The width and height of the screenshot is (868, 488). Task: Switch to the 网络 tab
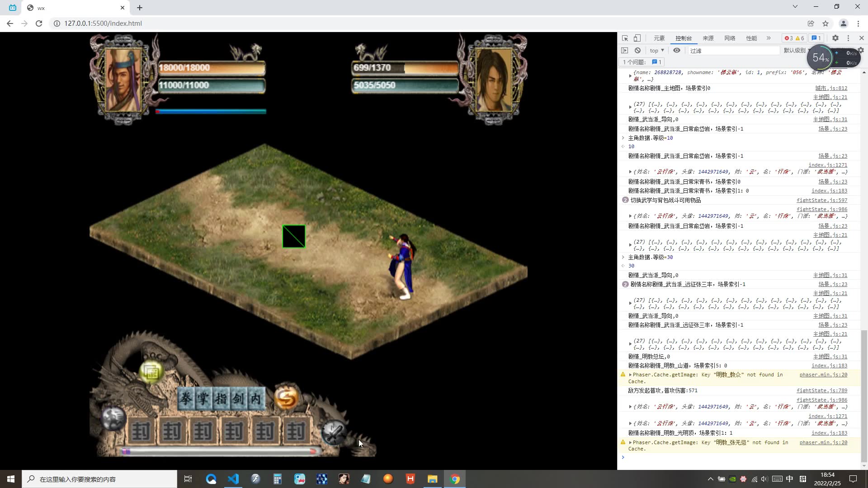(x=730, y=38)
